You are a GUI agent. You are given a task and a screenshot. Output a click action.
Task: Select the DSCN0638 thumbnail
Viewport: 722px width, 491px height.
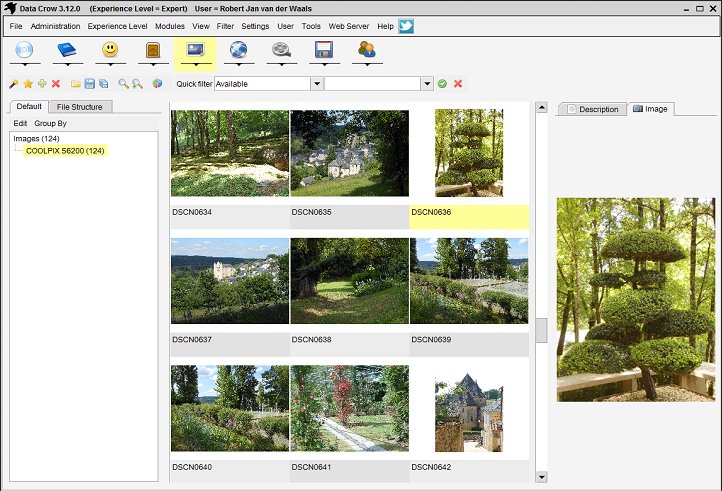point(349,281)
